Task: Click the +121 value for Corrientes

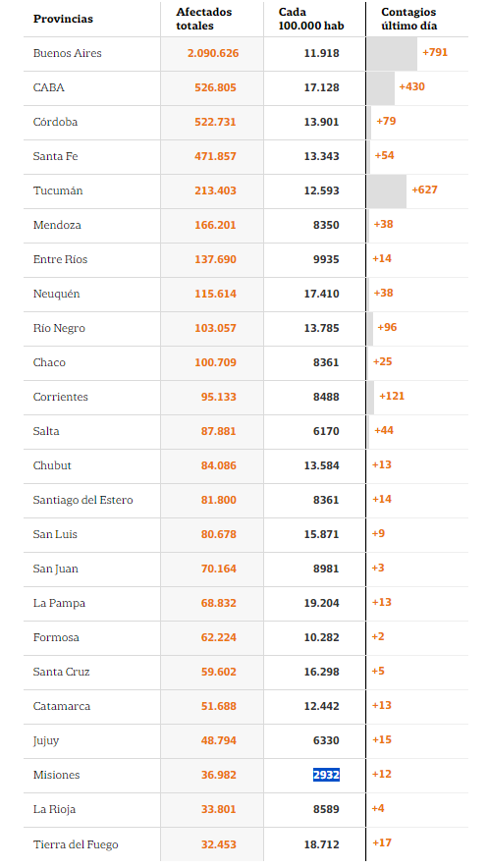Action: [392, 397]
